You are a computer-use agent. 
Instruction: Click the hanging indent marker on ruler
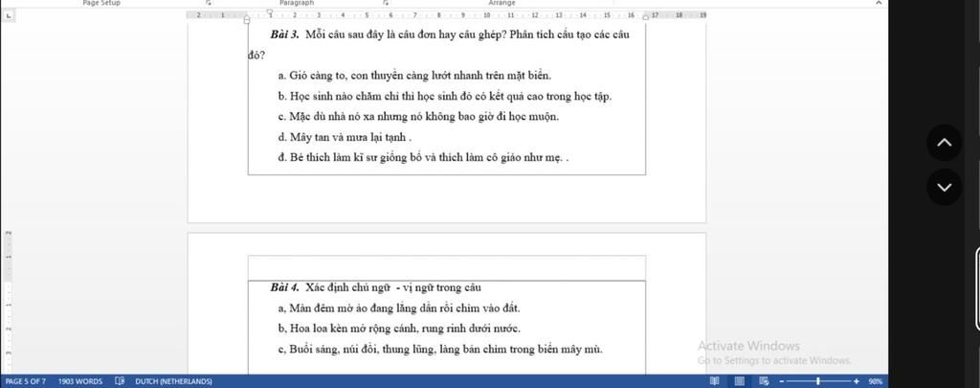point(246,19)
